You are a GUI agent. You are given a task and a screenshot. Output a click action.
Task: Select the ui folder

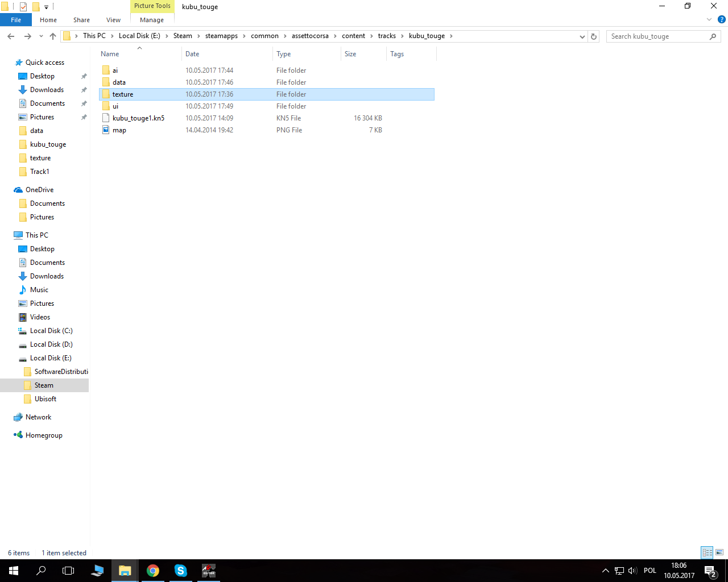coord(267,106)
